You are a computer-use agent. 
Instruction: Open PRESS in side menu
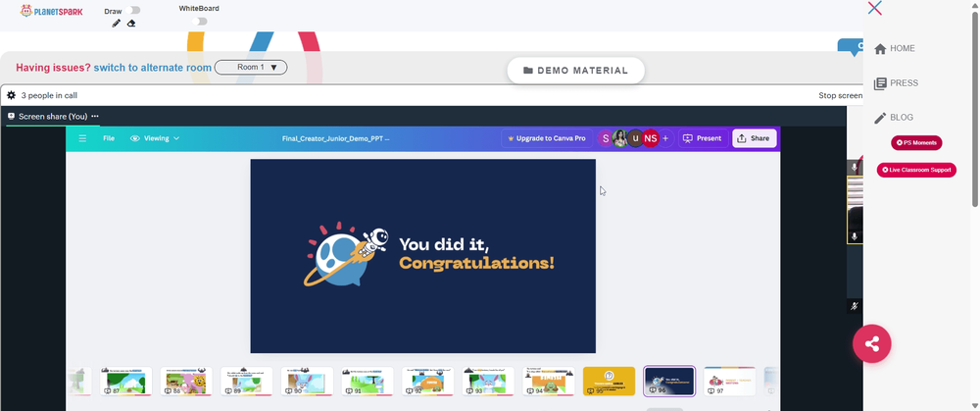896,83
